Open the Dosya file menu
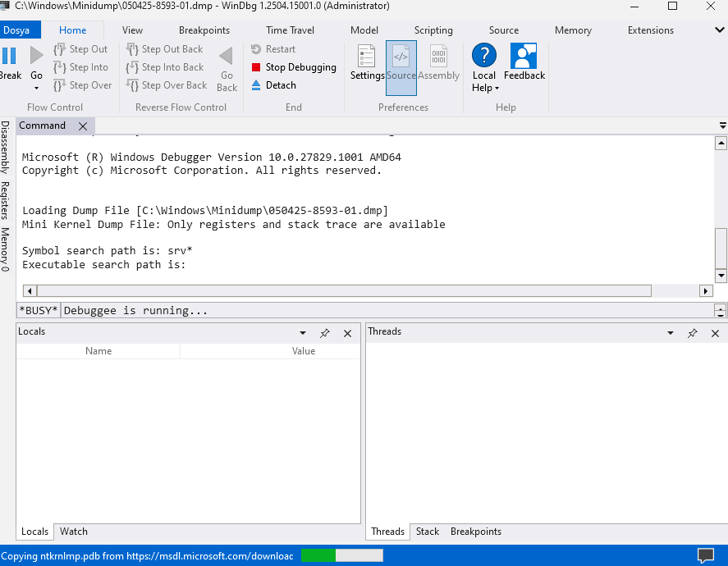The width and height of the screenshot is (728, 566). click(x=21, y=30)
